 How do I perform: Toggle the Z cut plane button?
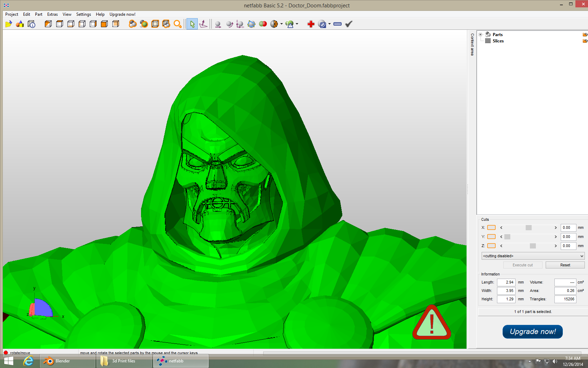491,246
